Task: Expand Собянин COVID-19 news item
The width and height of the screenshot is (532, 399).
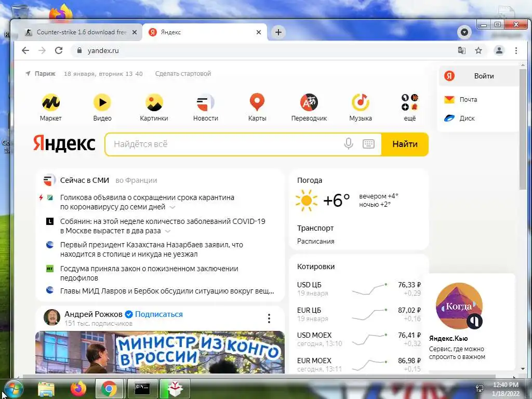Action: point(168,231)
